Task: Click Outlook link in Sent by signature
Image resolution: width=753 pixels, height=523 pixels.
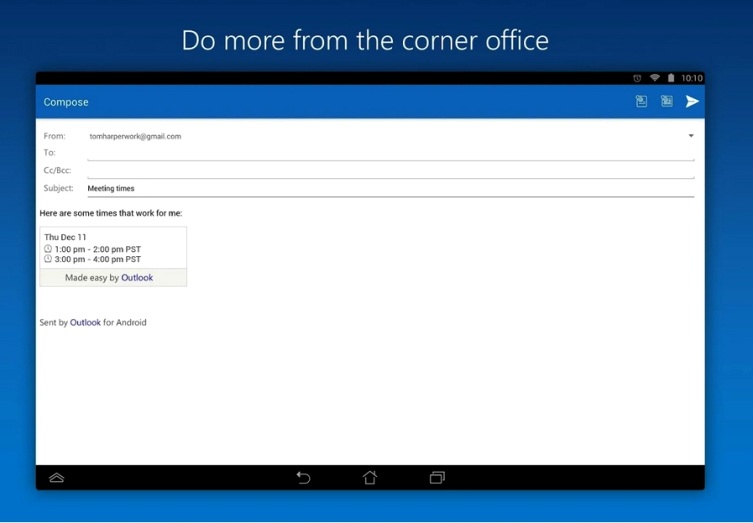Action: [85, 322]
